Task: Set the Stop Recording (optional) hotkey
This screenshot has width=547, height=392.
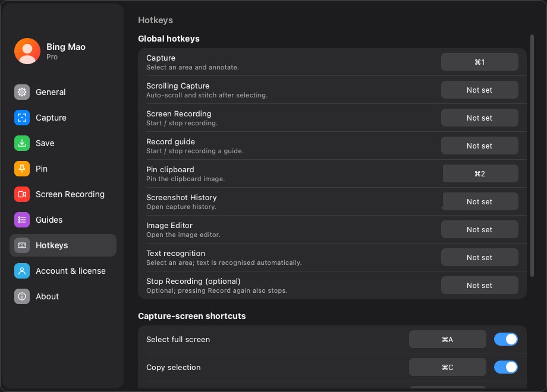Action: point(479,285)
